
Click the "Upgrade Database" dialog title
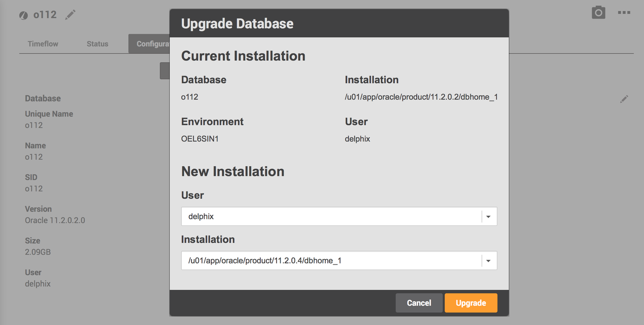(x=237, y=23)
